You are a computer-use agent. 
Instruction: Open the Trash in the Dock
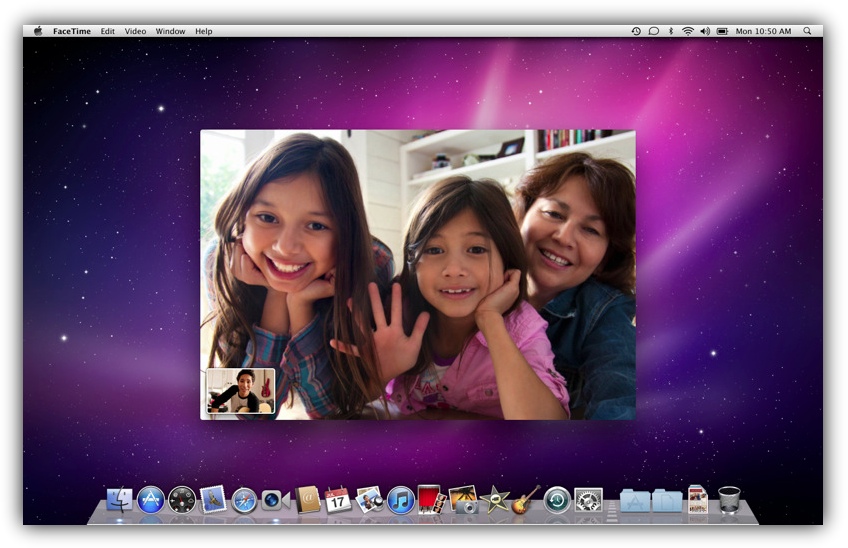[x=729, y=499]
